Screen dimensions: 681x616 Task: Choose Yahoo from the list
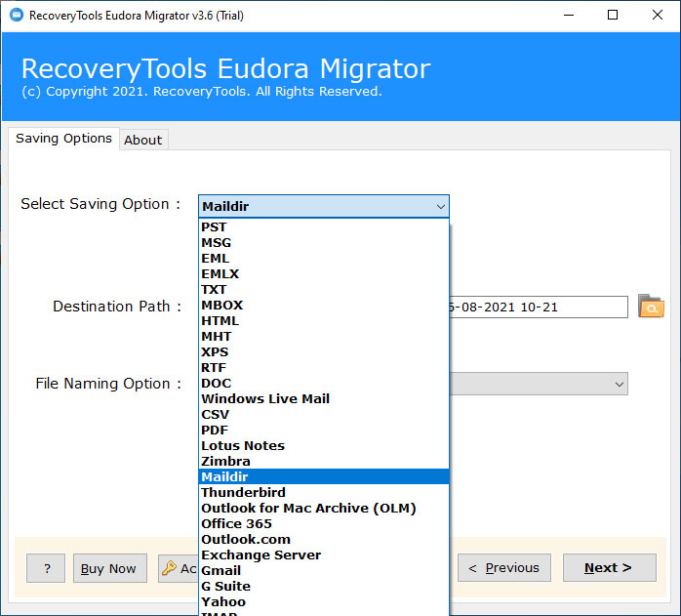(324, 602)
